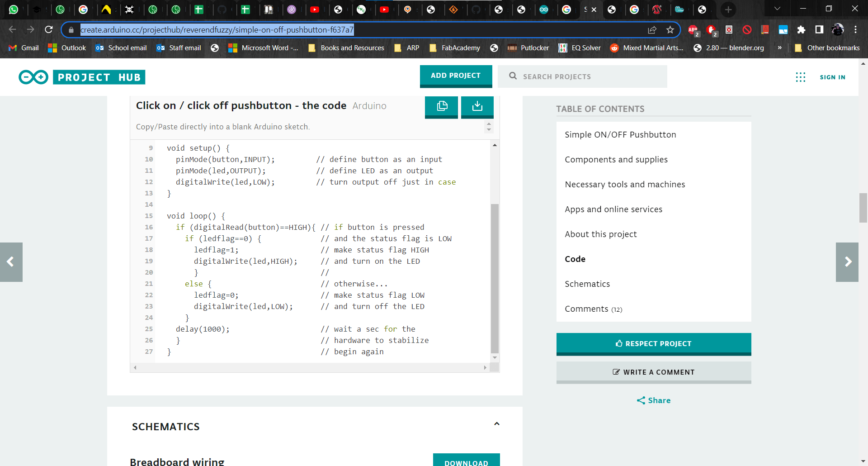Image resolution: width=868 pixels, height=466 pixels.
Task: Download the breadboard wiring schematic
Action: [x=466, y=461]
